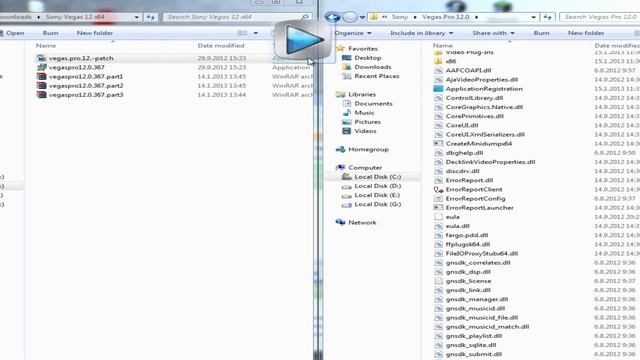Select Local Disk (D:)

(x=378, y=186)
